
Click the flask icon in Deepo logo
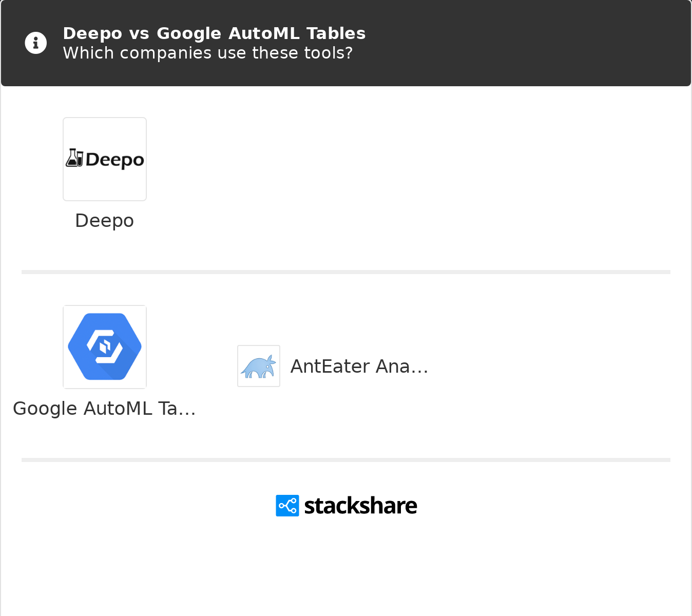click(x=74, y=158)
